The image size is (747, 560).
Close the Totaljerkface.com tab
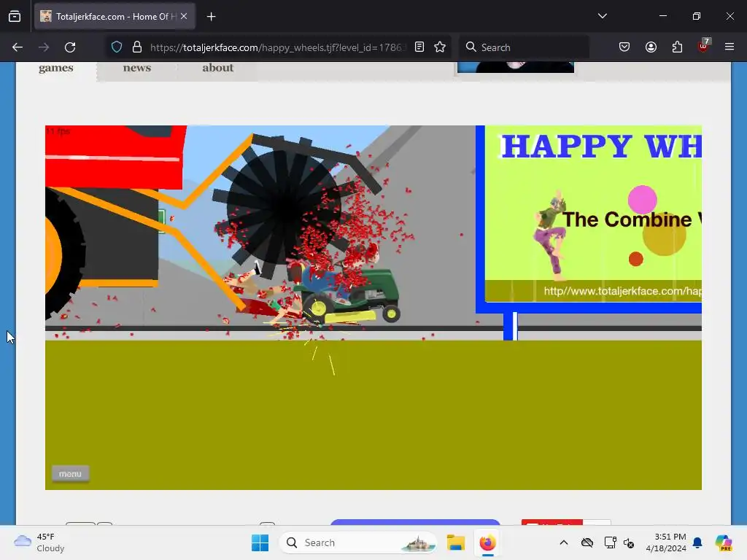coord(184,16)
